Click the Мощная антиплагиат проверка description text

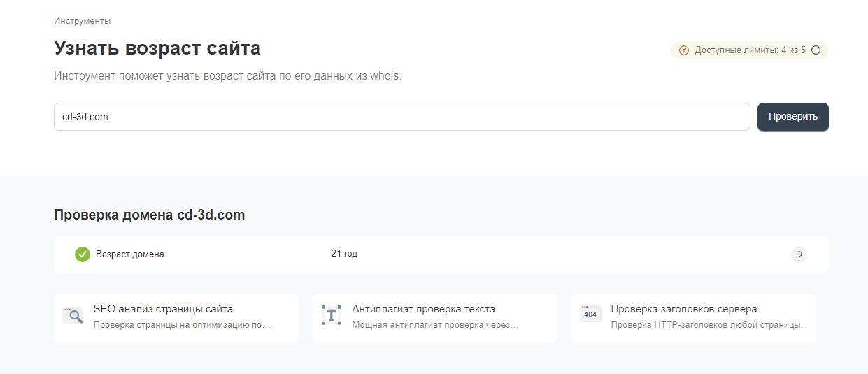tap(435, 325)
